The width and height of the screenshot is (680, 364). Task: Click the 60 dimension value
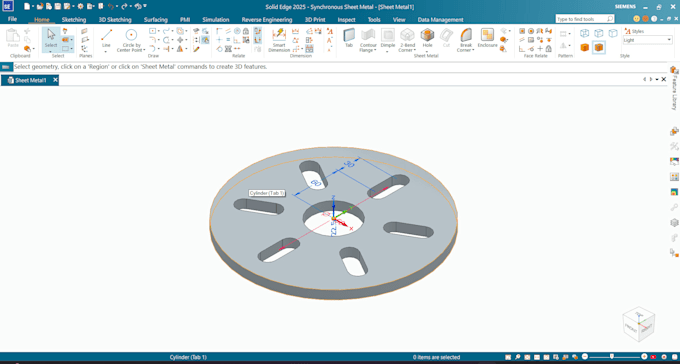[x=316, y=183]
